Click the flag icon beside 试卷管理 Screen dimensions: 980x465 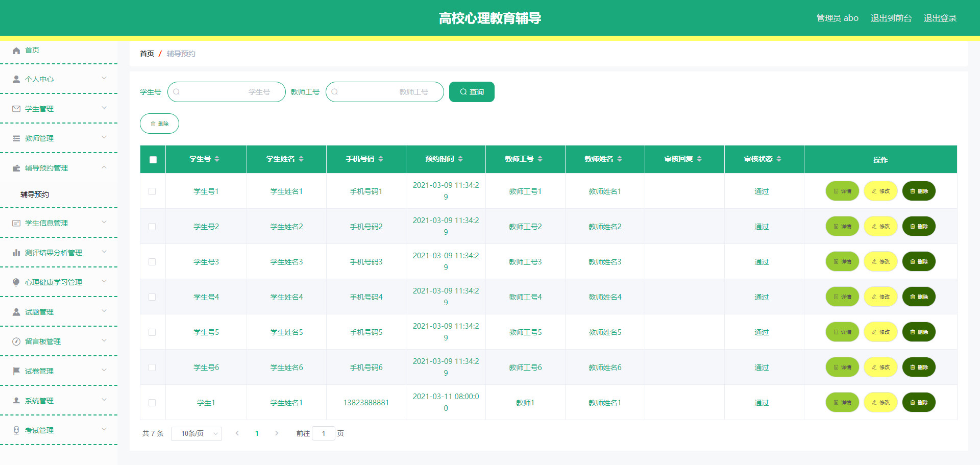click(x=16, y=371)
